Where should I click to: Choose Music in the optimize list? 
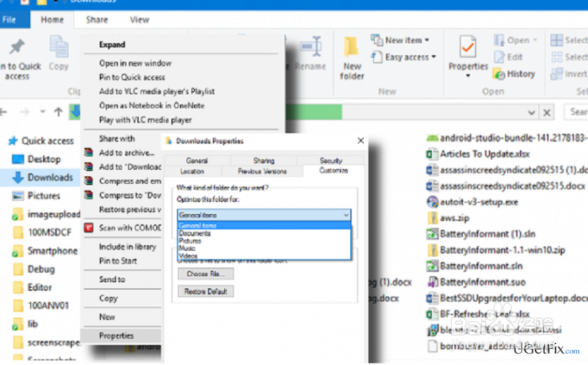[x=264, y=248]
